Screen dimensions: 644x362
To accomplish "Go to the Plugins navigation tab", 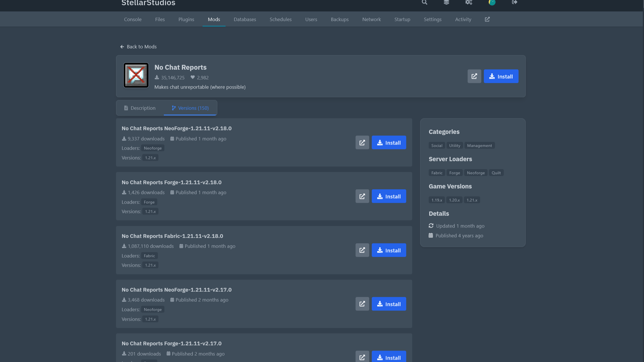I will pos(186,19).
